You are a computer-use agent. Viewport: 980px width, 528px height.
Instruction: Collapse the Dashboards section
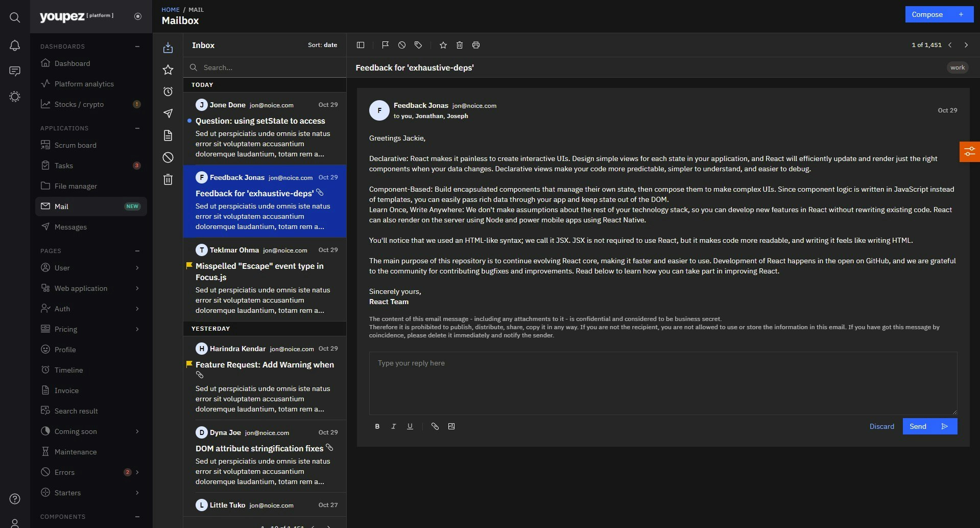[x=137, y=46]
